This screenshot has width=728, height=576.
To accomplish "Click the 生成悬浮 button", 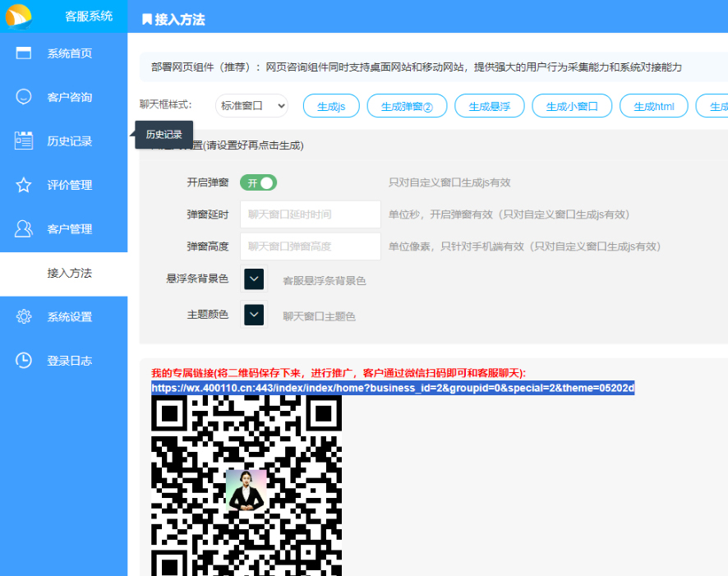I will click(489, 106).
